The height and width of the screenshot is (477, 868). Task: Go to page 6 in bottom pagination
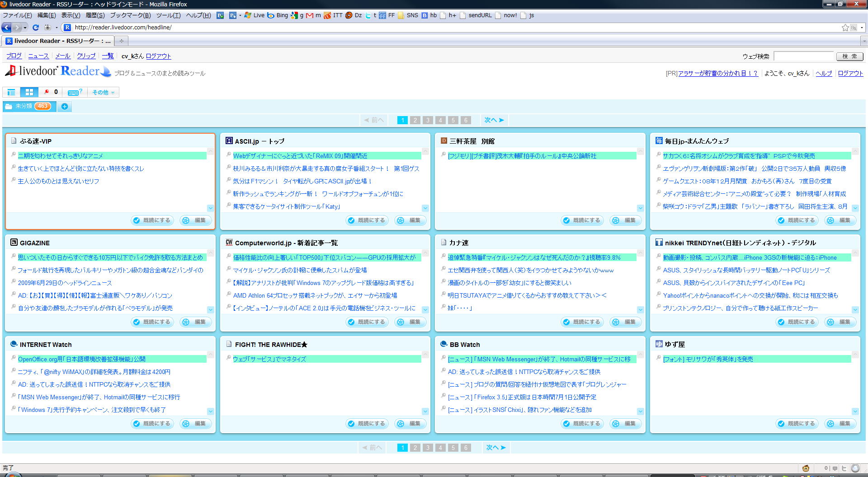tap(466, 448)
